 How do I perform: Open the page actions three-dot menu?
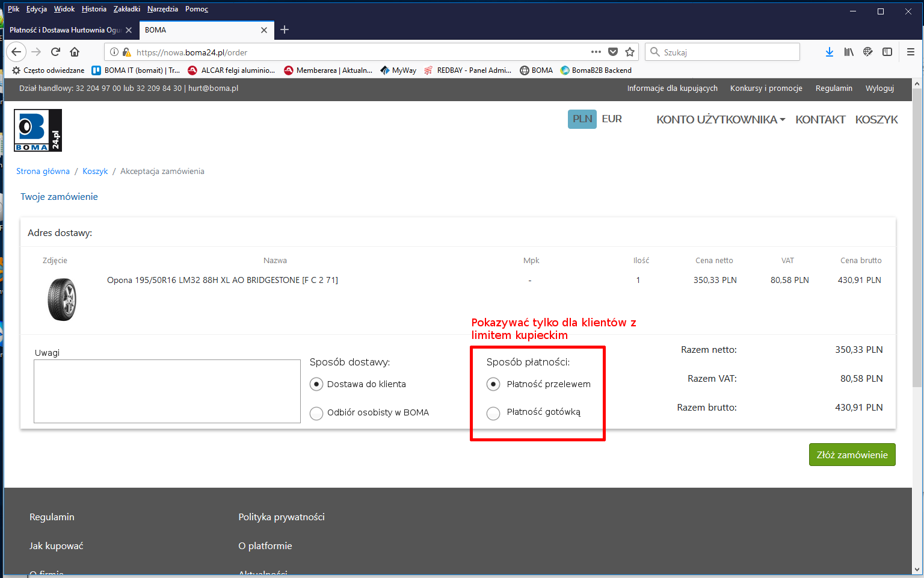pyautogui.click(x=596, y=52)
